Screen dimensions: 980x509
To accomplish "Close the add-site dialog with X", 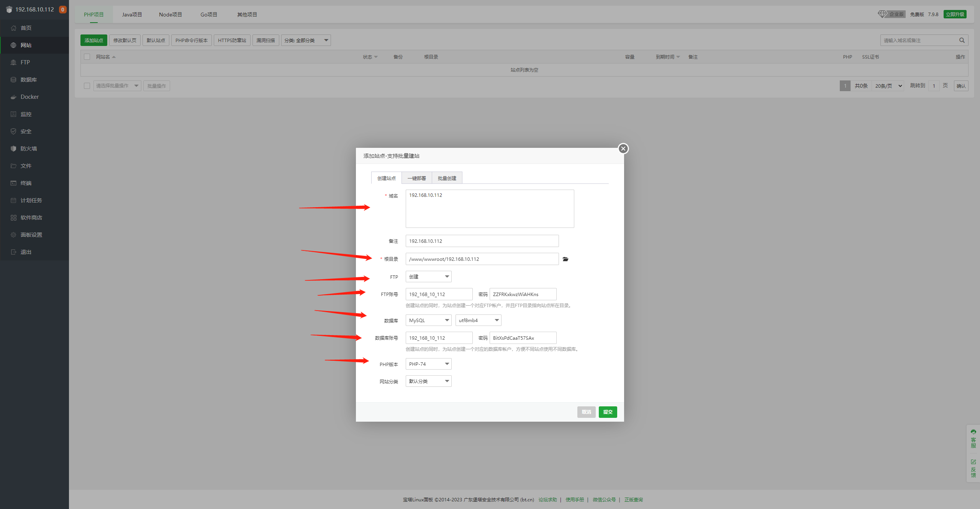I will click(623, 149).
